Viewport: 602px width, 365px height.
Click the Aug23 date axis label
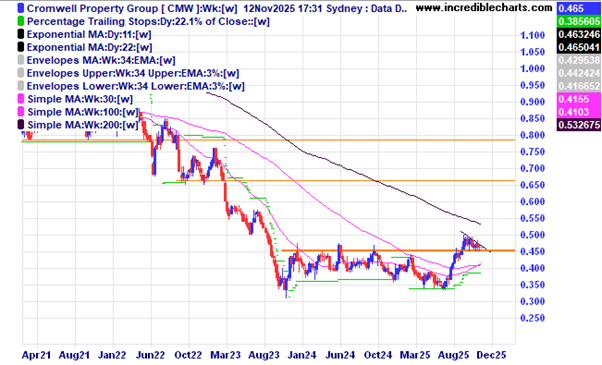tap(264, 355)
